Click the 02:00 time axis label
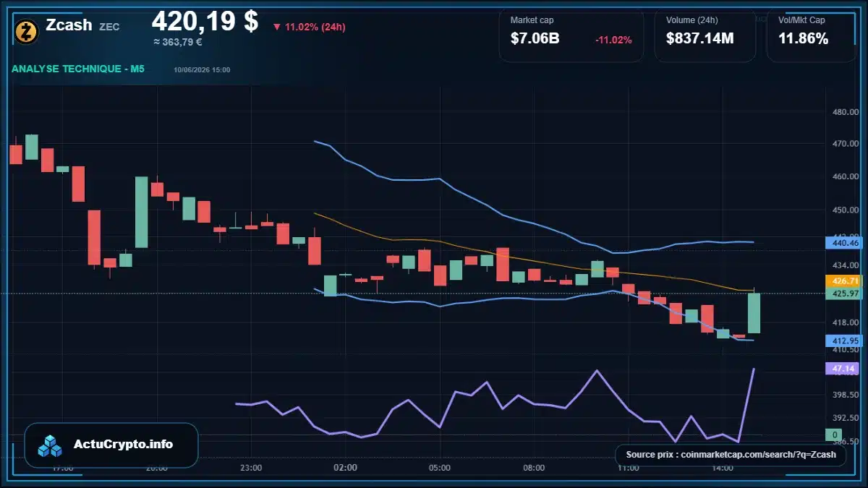The height and width of the screenshot is (488, 868). tap(345, 468)
